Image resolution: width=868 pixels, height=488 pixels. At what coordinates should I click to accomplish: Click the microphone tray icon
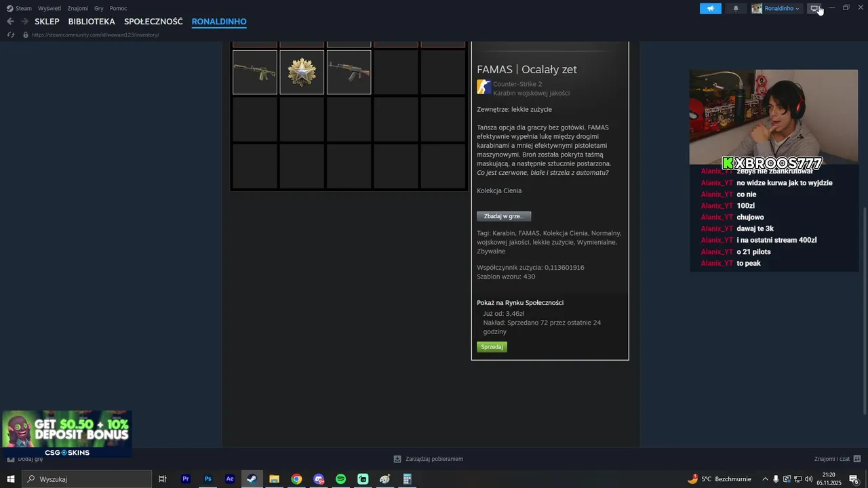point(776,479)
